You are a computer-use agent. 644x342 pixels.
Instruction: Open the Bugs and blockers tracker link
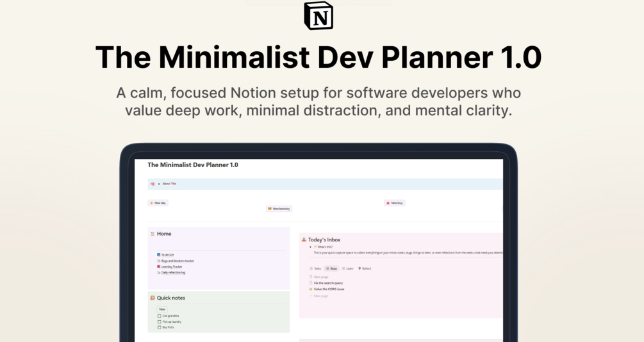tap(178, 261)
